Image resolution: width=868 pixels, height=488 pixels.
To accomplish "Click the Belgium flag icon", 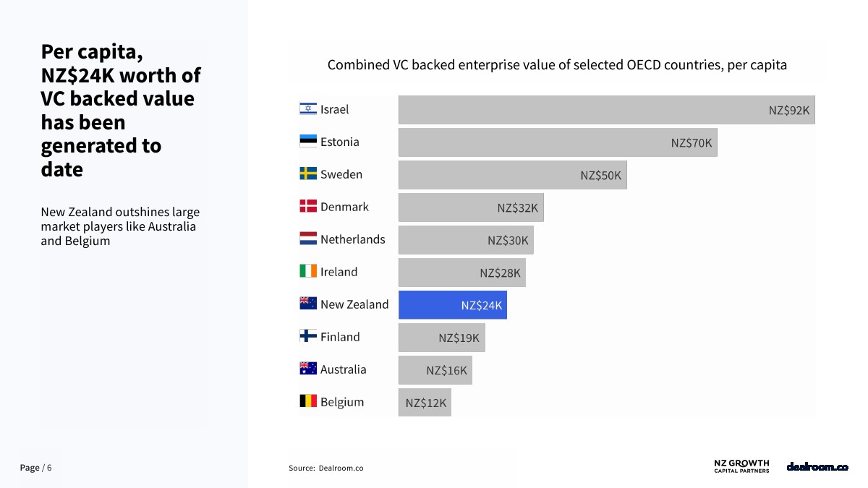I will pyautogui.click(x=308, y=401).
